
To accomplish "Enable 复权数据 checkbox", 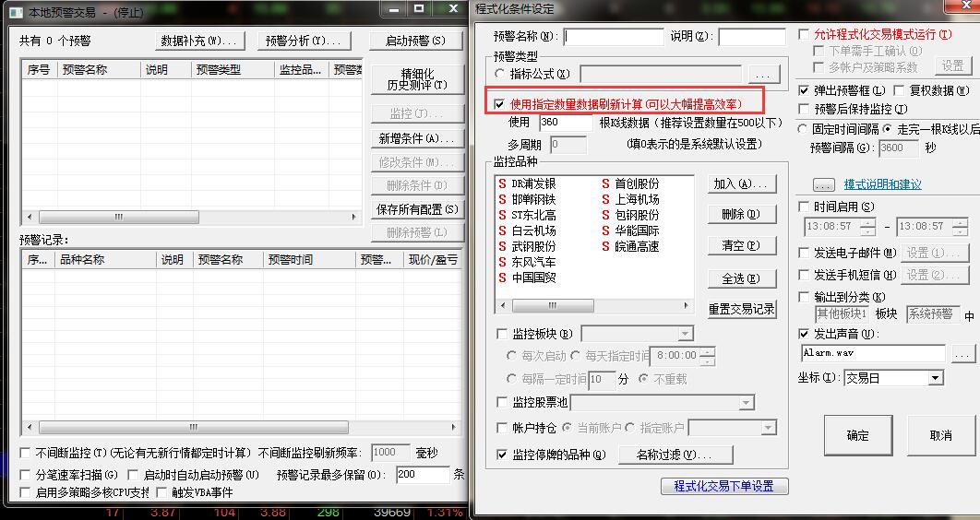I will click(899, 91).
